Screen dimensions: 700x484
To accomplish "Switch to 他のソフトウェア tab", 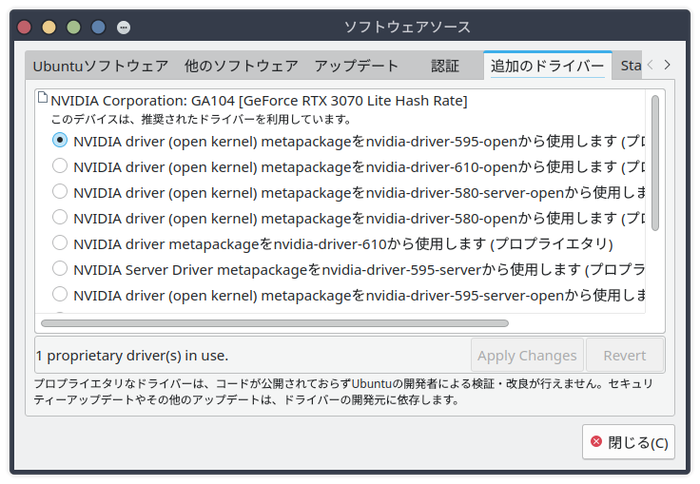I will point(241,66).
